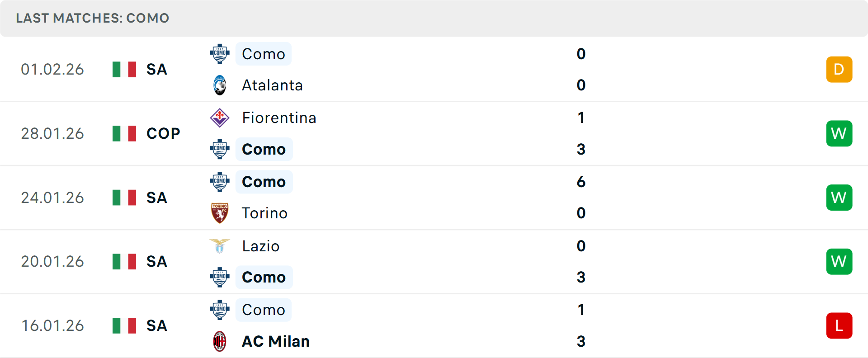Screen dimensions: 868x358
Task: Click the 24.01.26 match date
Action: [x=52, y=198]
